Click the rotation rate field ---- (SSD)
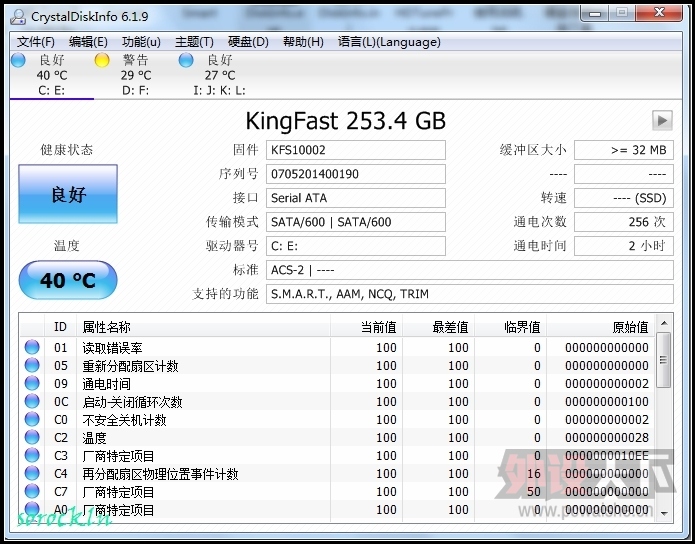 [x=624, y=198]
